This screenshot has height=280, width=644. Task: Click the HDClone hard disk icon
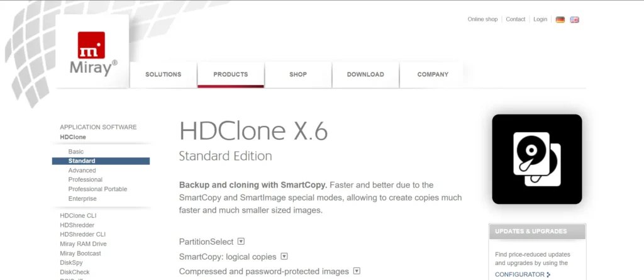coord(537,159)
